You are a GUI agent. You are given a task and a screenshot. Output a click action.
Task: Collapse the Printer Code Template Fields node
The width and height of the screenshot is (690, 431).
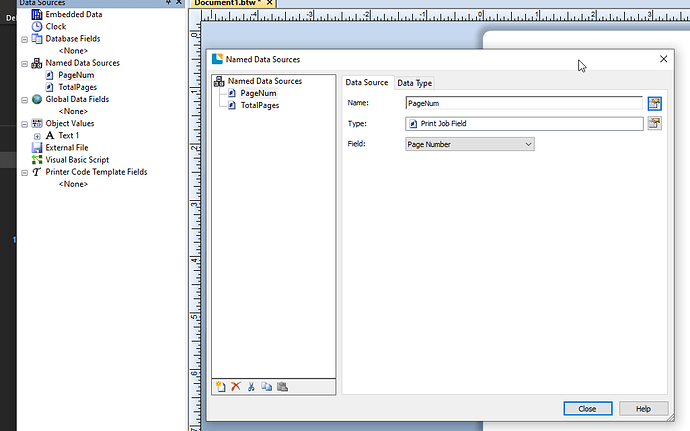click(25, 173)
